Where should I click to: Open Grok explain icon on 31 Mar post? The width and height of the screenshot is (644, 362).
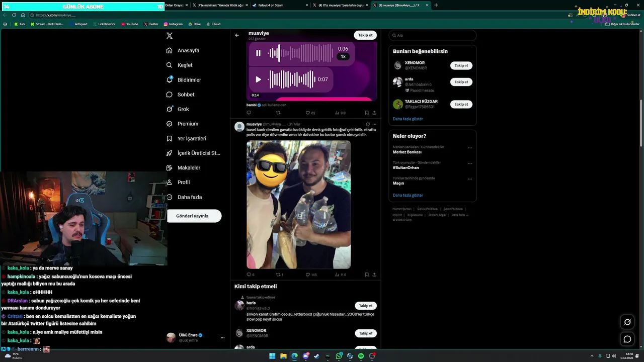[368, 124]
